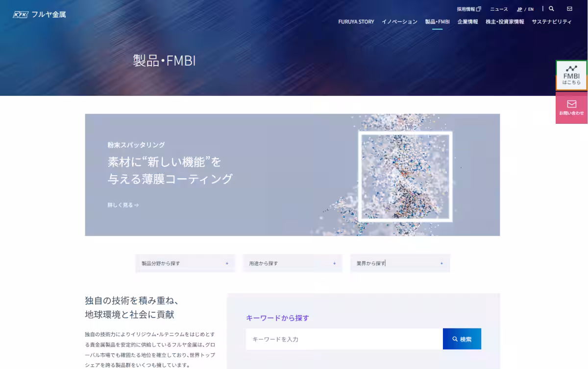Open the 採用情報 external link
The image size is (588, 369).
[x=469, y=9]
